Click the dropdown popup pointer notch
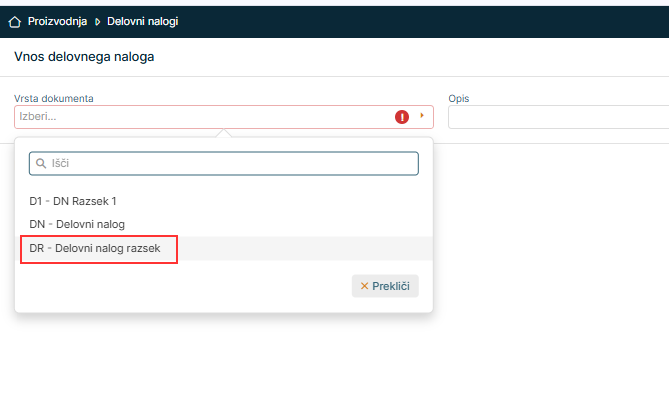This screenshot has width=669, height=410. pyautogui.click(x=224, y=133)
